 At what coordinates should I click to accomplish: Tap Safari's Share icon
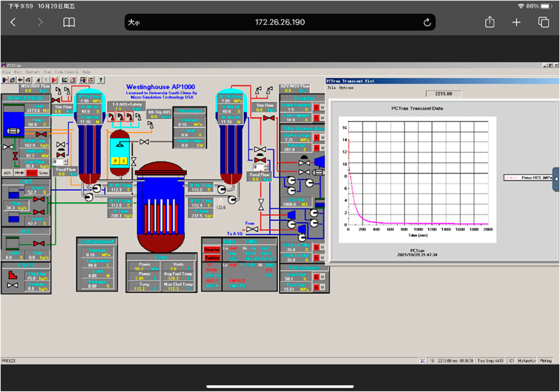(490, 22)
